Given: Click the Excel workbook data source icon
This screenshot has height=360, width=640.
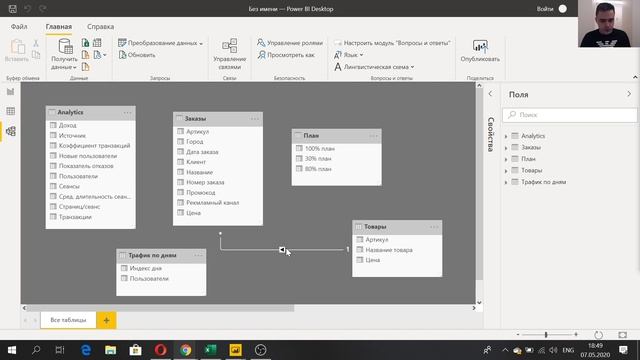Looking at the screenshot, I should point(85,43).
